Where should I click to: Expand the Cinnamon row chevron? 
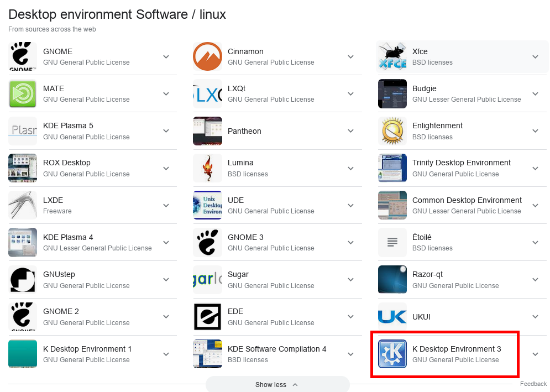351,57
